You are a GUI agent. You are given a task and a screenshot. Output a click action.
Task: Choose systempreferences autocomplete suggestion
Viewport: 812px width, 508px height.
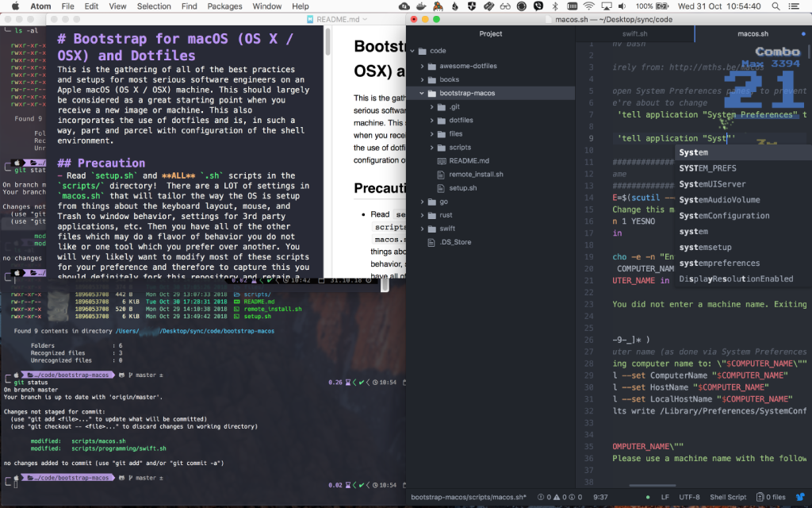pos(743,264)
